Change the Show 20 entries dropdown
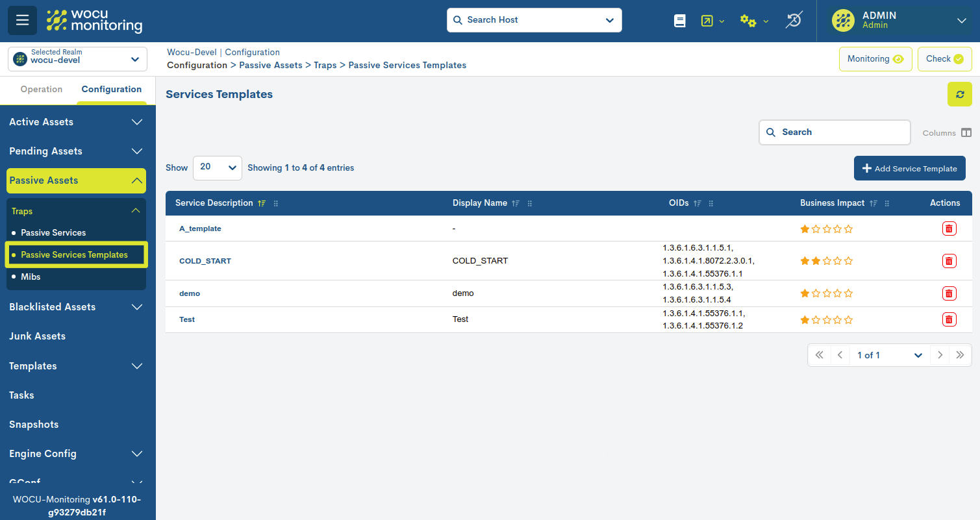Screen dimensions: 980x520 coord(218,167)
